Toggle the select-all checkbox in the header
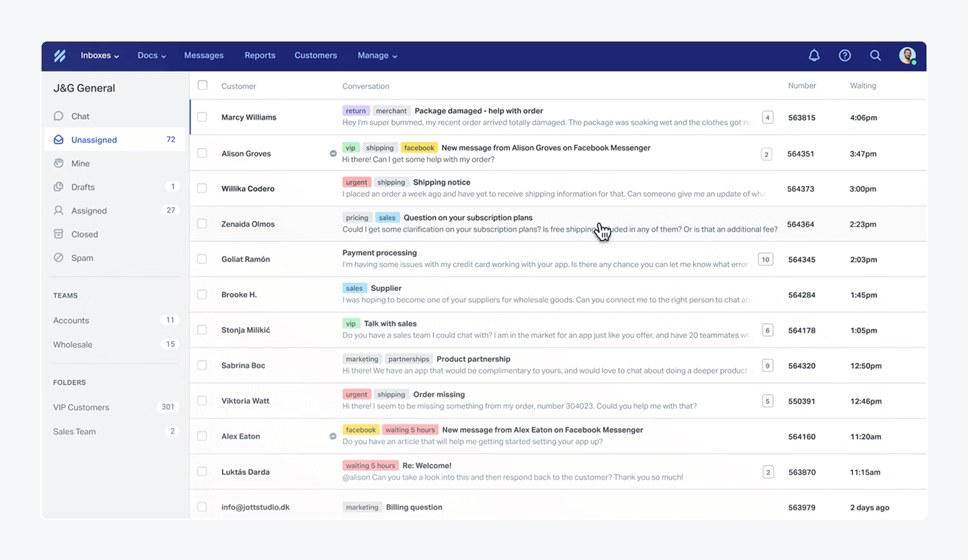Screen dimensions: 968x560 tap(202, 84)
